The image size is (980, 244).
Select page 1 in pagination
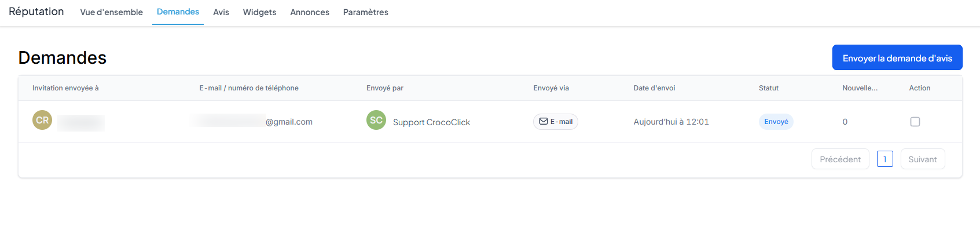(885, 159)
